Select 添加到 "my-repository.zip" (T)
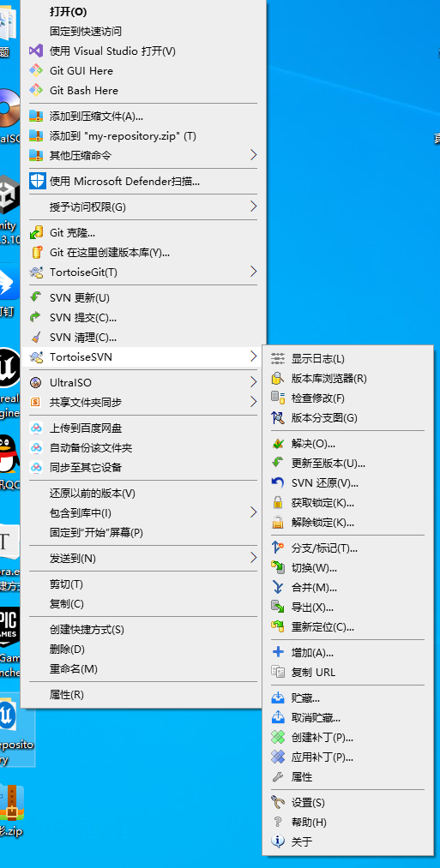This screenshot has height=868, width=440. pyautogui.click(x=143, y=135)
